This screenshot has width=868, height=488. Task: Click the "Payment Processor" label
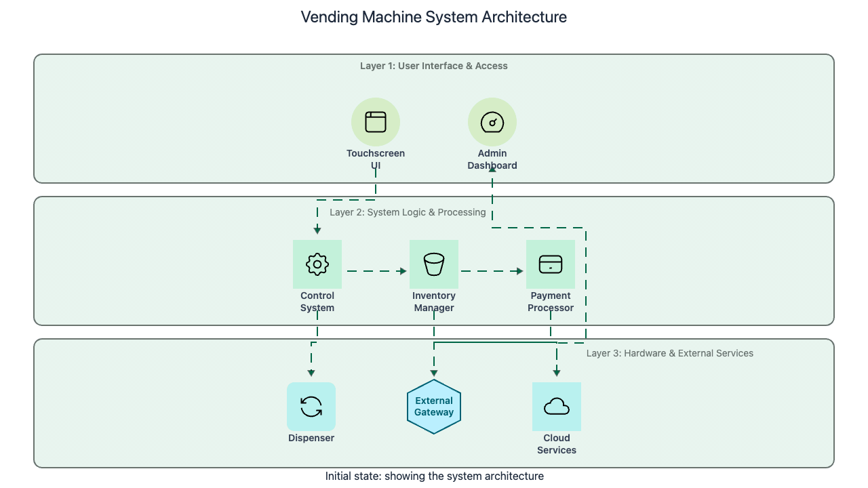[551, 302]
